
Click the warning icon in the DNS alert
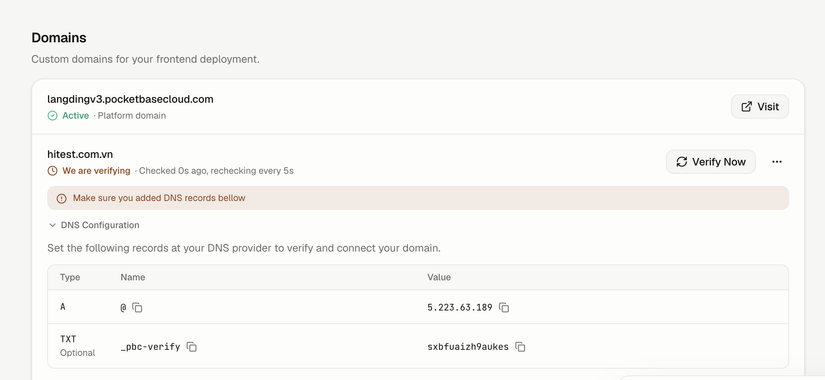(62, 198)
